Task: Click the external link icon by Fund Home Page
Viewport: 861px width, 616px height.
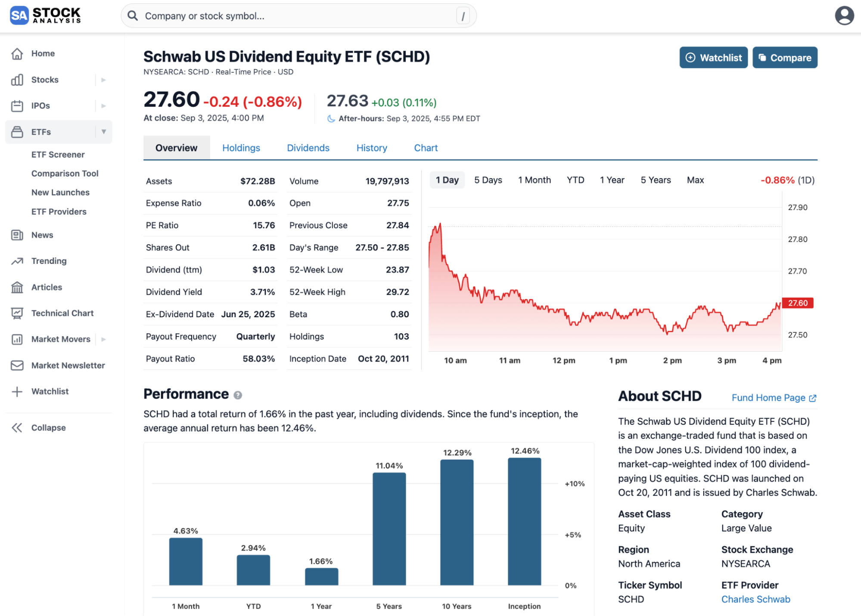Action: pyautogui.click(x=813, y=398)
